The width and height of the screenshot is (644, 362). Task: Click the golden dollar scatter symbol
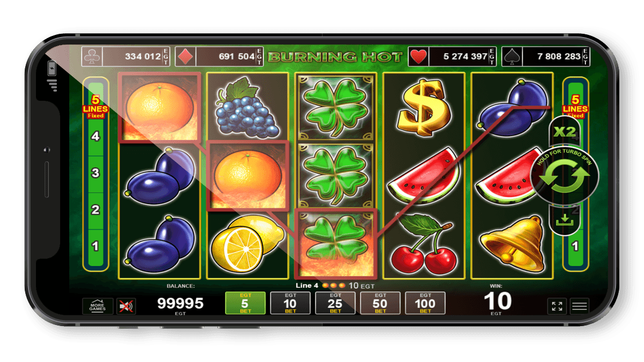coord(425,108)
